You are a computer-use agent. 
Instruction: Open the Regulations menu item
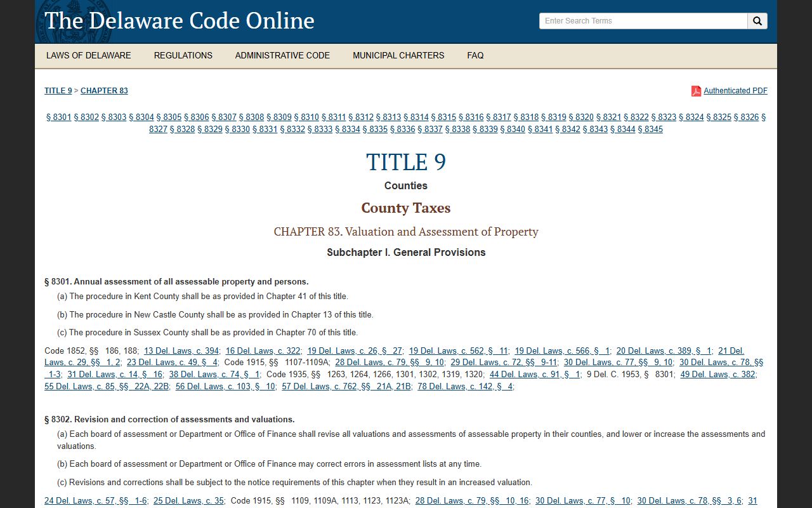tap(183, 55)
